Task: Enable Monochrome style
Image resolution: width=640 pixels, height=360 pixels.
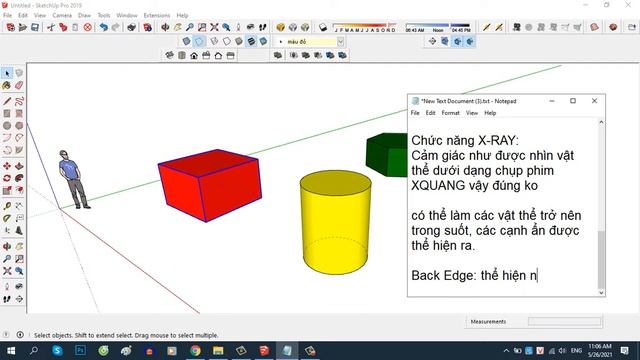Action: point(263,41)
